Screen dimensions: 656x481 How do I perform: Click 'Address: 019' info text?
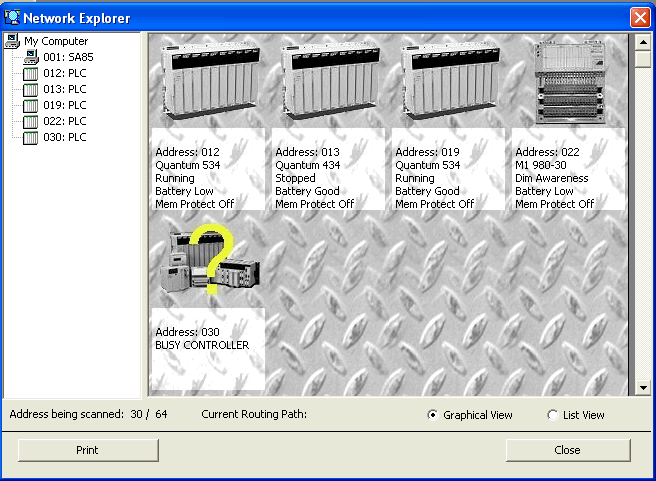pos(427,152)
